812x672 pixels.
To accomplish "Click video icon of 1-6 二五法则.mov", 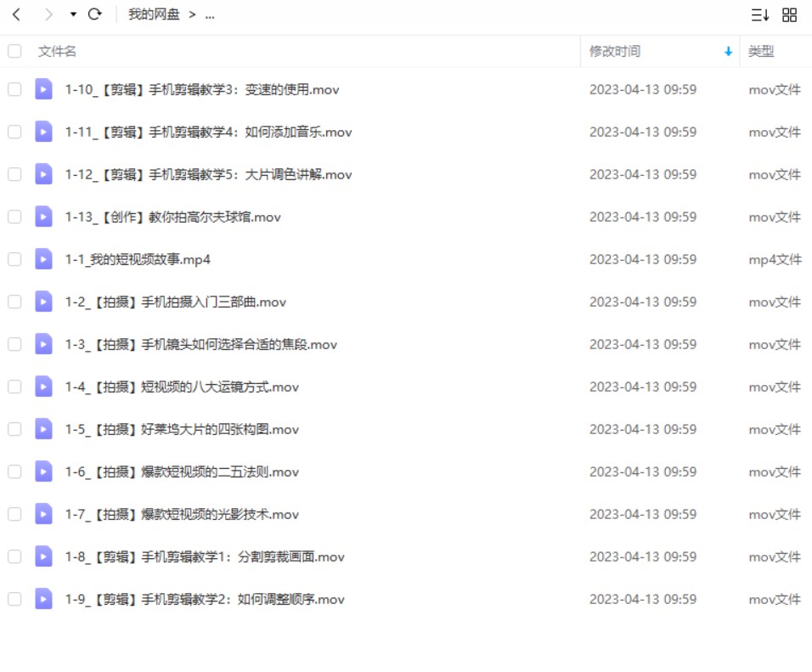I will pyautogui.click(x=43, y=472).
